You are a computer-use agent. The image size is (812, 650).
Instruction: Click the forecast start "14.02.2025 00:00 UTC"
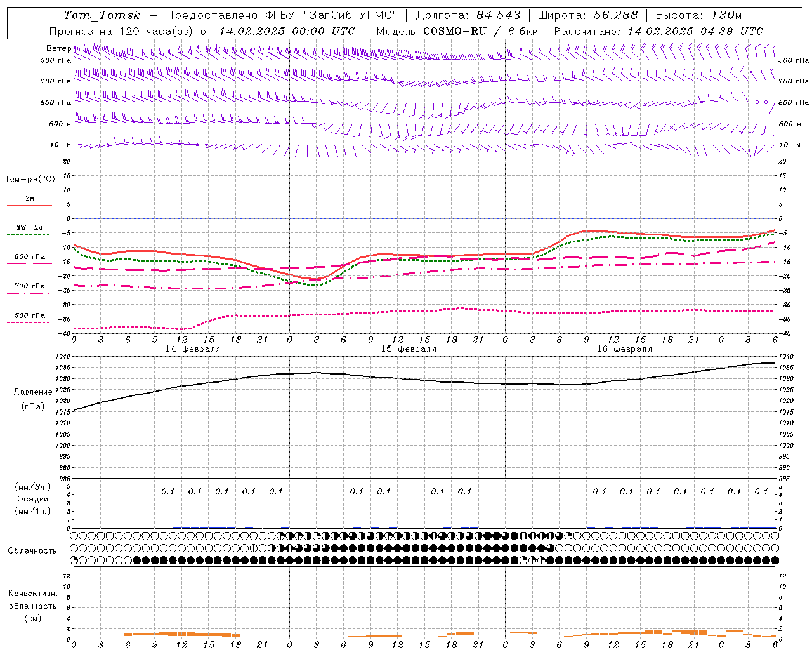pos(287,31)
